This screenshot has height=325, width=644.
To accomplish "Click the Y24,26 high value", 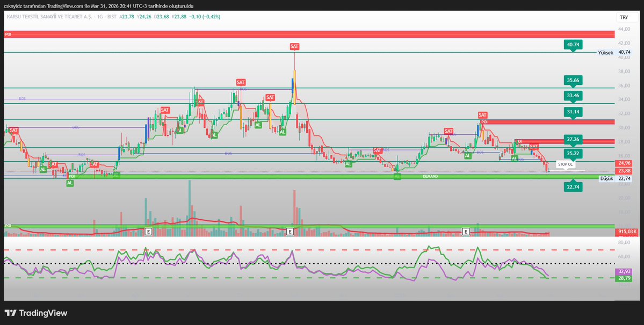I will coord(144,17).
